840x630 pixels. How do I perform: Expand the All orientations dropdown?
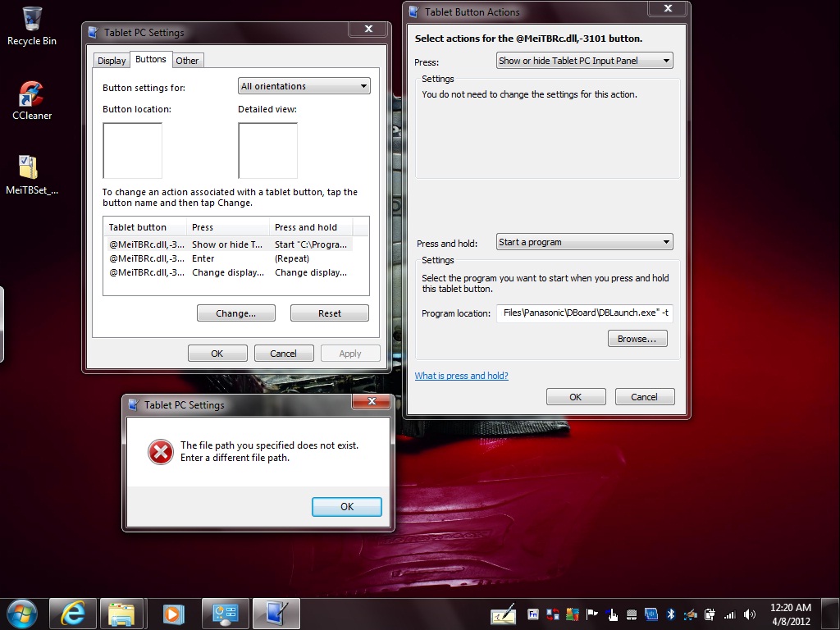click(304, 86)
